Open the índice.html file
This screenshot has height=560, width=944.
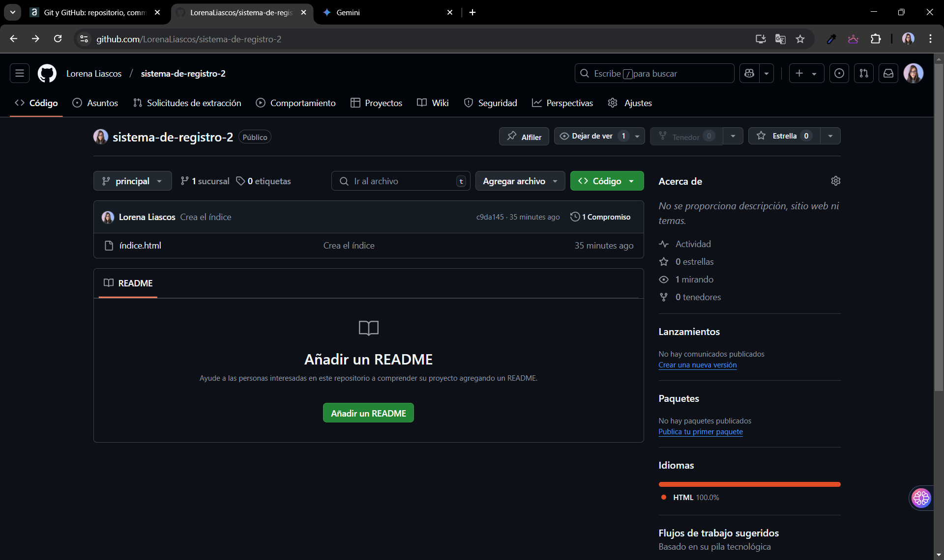pyautogui.click(x=140, y=246)
